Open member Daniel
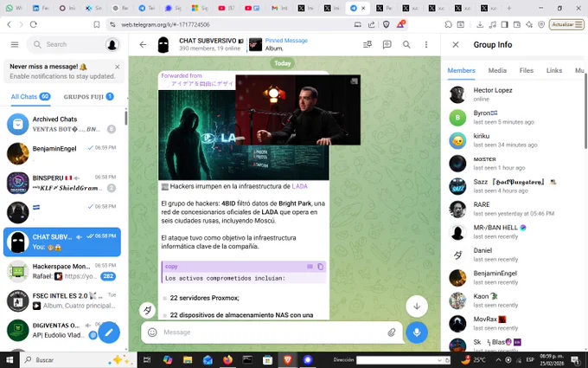 point(514,255)
